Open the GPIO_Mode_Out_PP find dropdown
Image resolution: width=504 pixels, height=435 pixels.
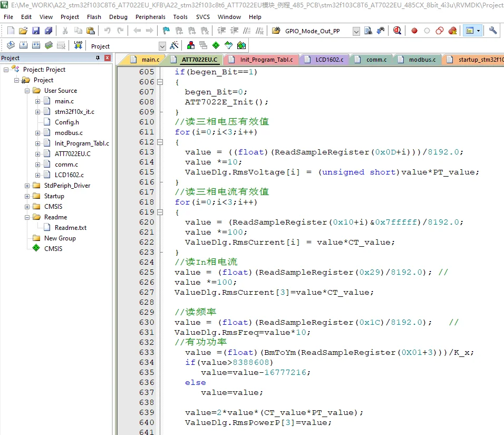pyautogui.click(x=356, y=32)
